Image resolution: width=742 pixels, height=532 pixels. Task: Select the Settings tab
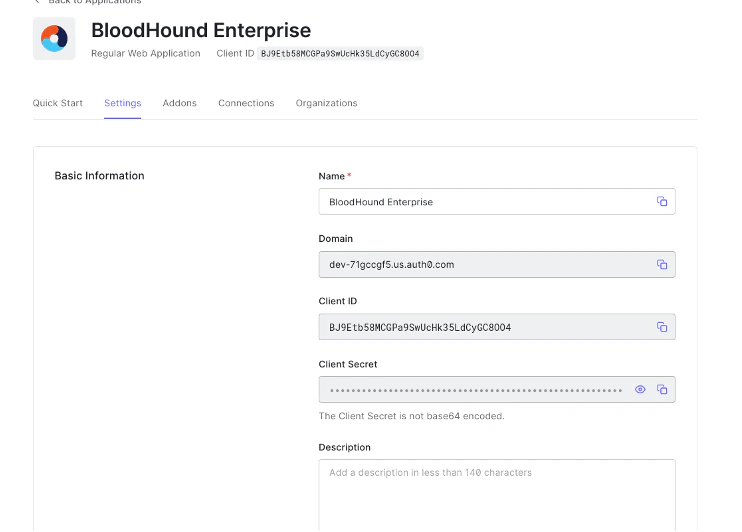(x=122, y=103)
